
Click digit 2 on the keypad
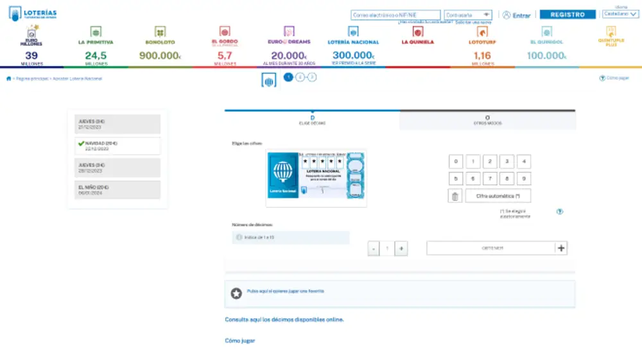[490, 161]
